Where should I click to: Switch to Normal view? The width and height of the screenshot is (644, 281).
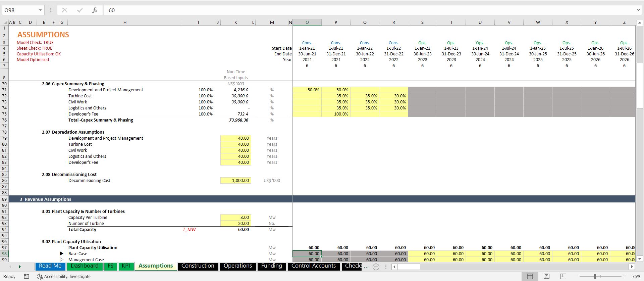(530, 276)
